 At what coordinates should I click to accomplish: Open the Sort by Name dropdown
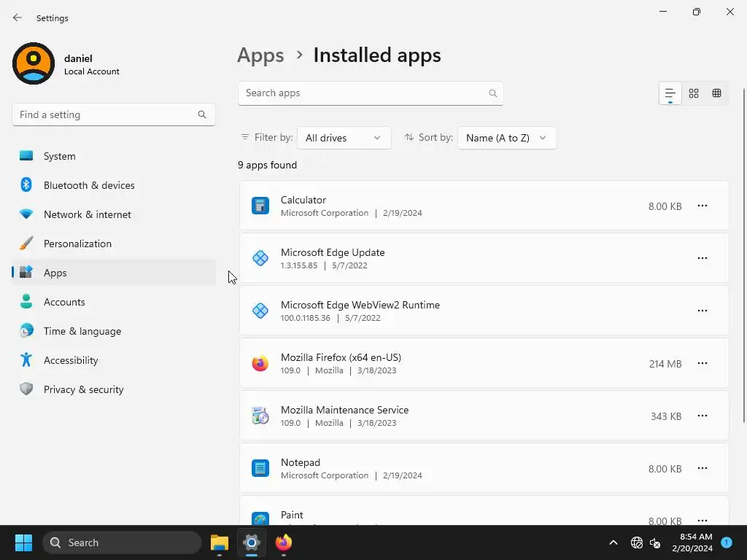[506, 138]
